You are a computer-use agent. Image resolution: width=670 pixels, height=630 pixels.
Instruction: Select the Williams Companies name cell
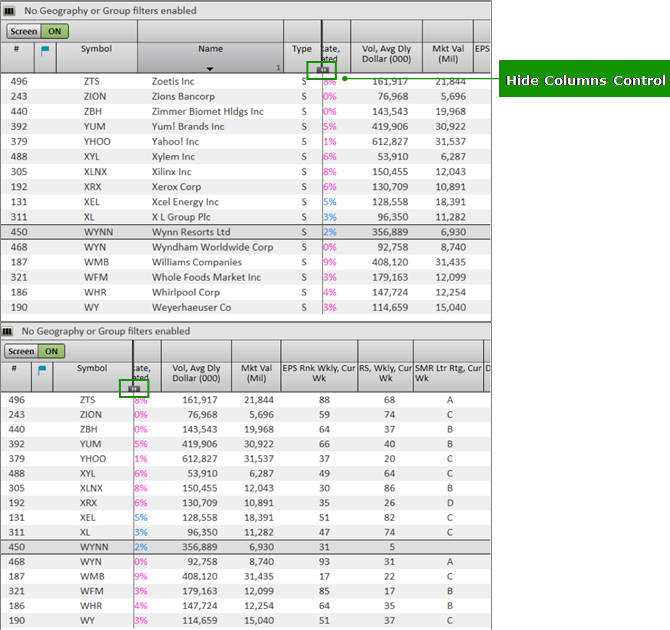click(197, 262)
